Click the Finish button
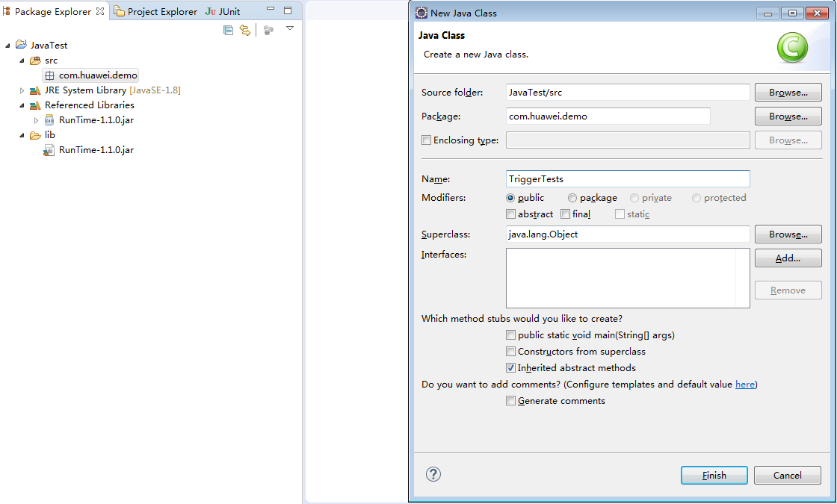Viewport: 837px width, 504px height. [714, 475]
